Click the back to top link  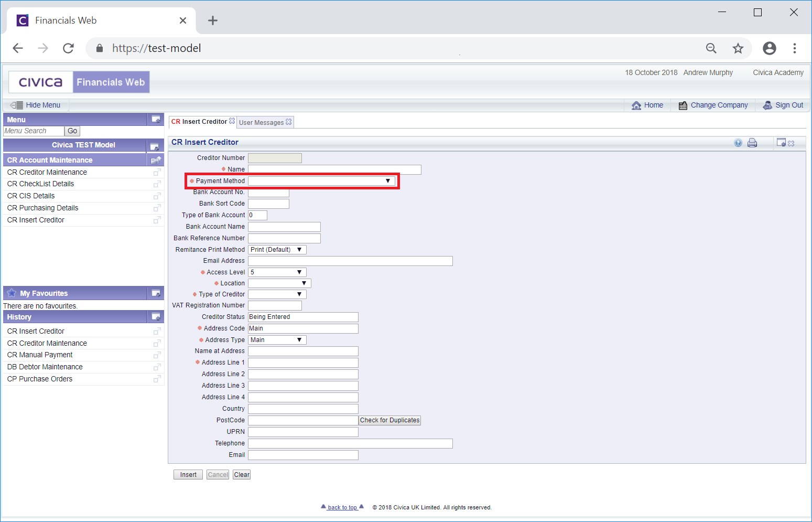[342, 507]
